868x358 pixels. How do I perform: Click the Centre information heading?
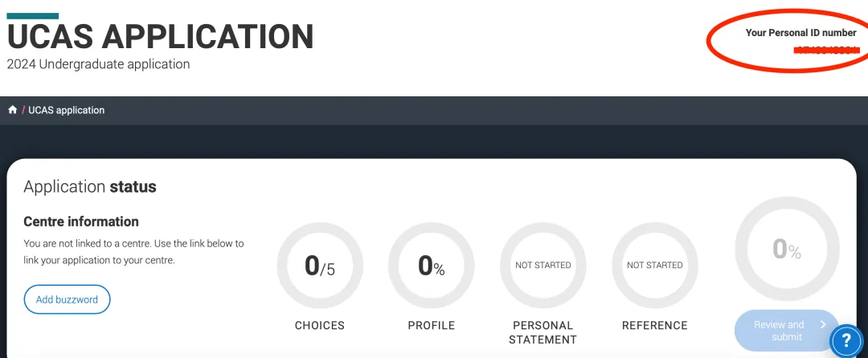(81, 222)
